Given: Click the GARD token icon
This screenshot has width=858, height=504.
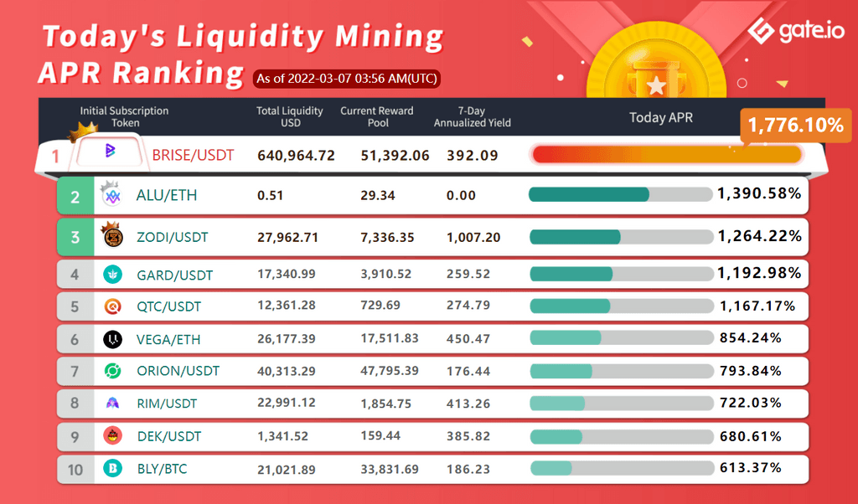Looking at the screenshot, I should [x=111, y=274].
